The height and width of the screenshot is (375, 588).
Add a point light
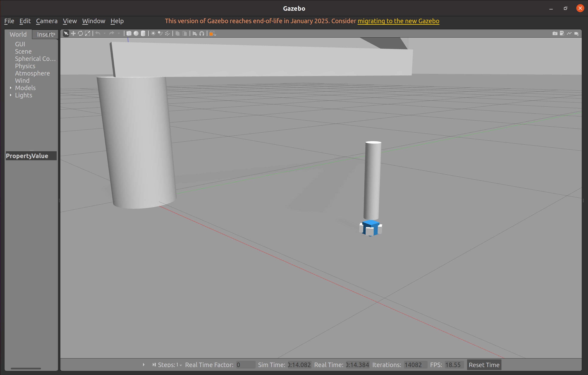coord(153,33)
